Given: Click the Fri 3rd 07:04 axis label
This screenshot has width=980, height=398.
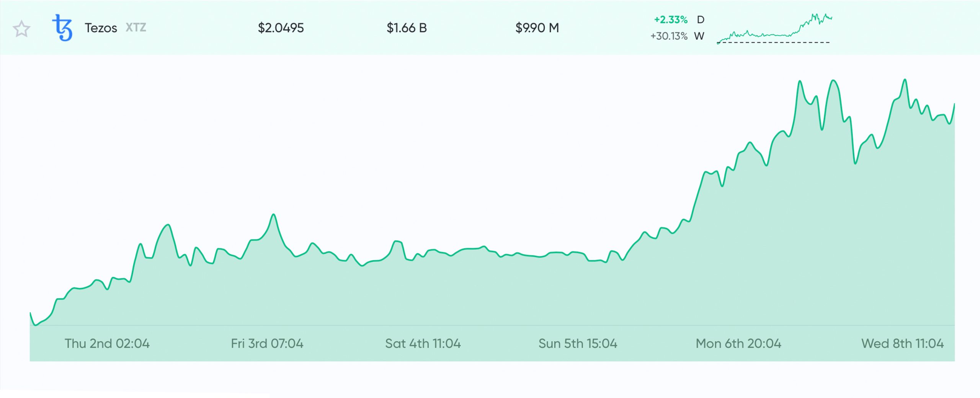Looking at the screenshot, I should [x=267, y=344].
